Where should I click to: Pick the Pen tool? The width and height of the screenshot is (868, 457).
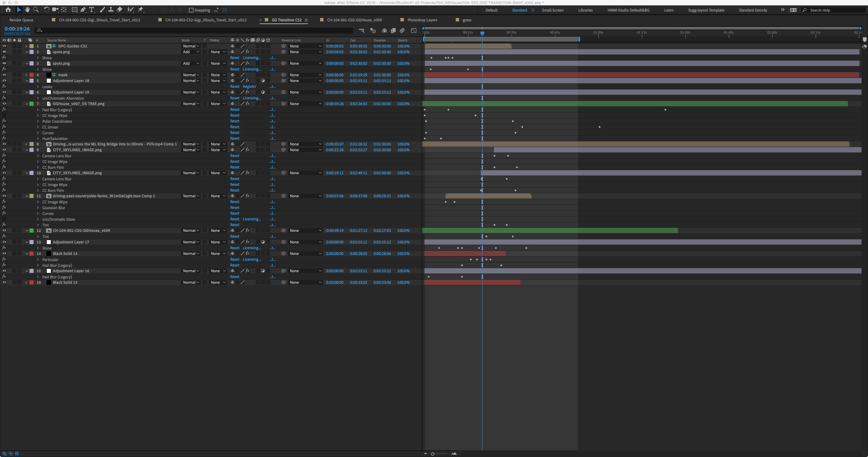[x=83, y=10]
